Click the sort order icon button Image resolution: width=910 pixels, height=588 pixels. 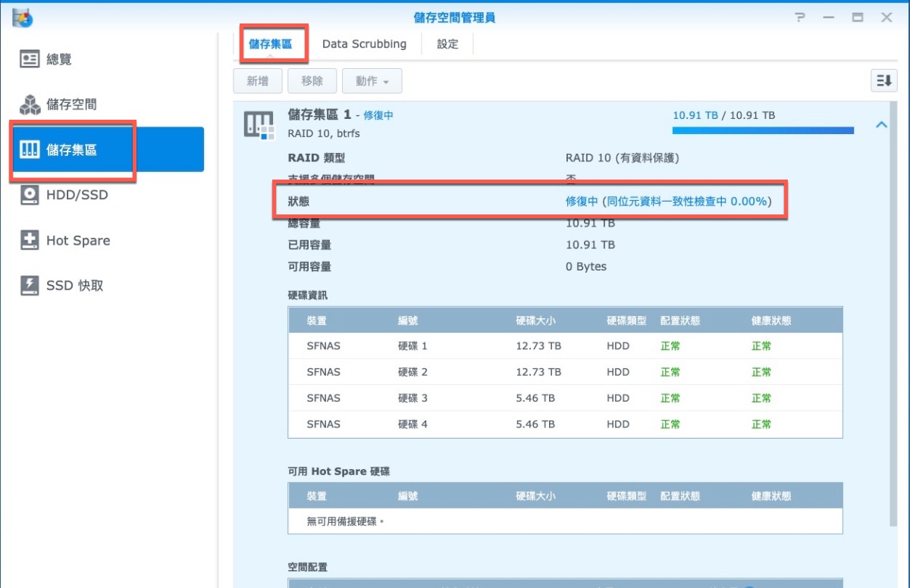[883, 81]
